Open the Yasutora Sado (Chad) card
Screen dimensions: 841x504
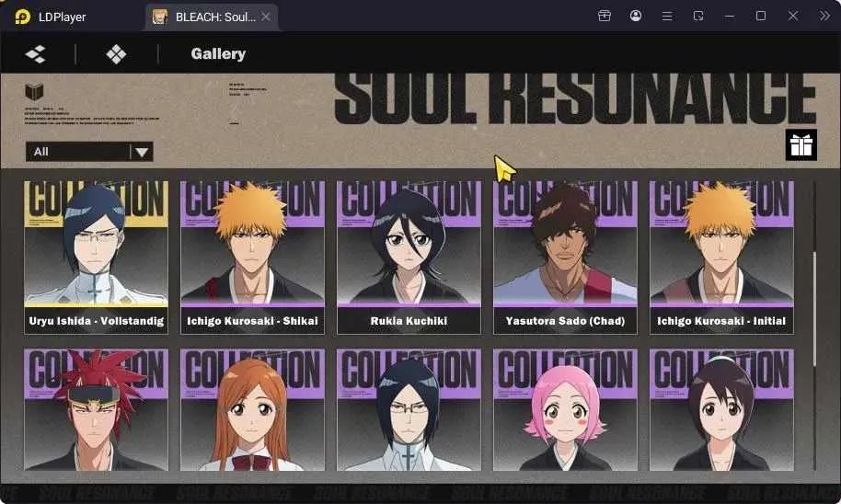coord(565,258)
